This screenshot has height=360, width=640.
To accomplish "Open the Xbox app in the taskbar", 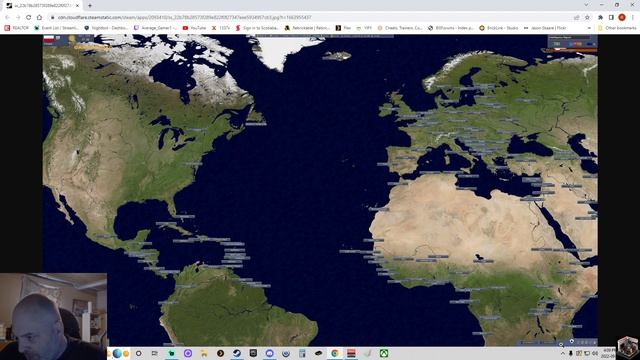I will coord(384,353).
